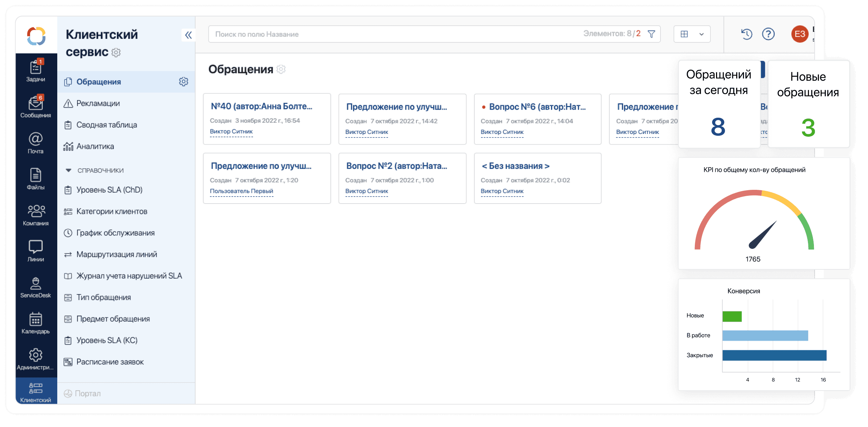Click the dark blue Закрытые bar

coord(774,355)
